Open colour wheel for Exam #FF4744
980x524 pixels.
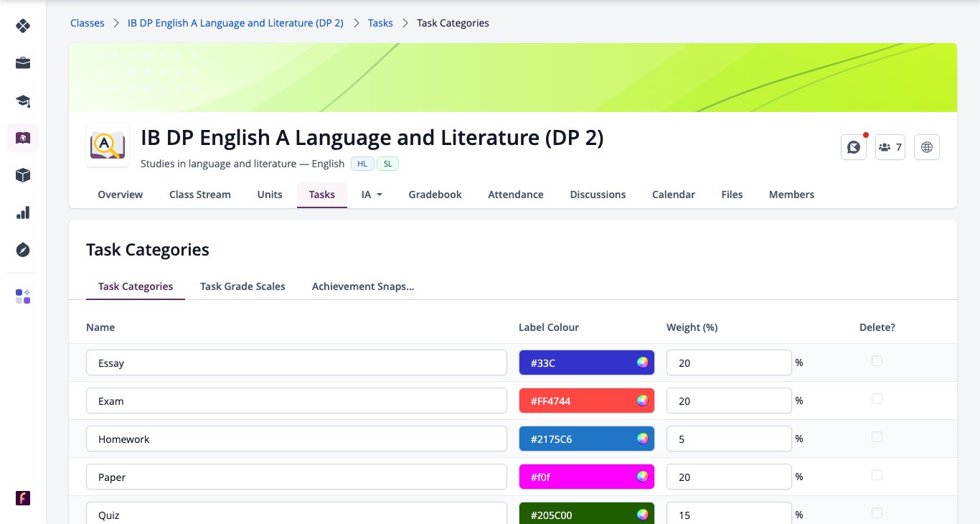643,401
